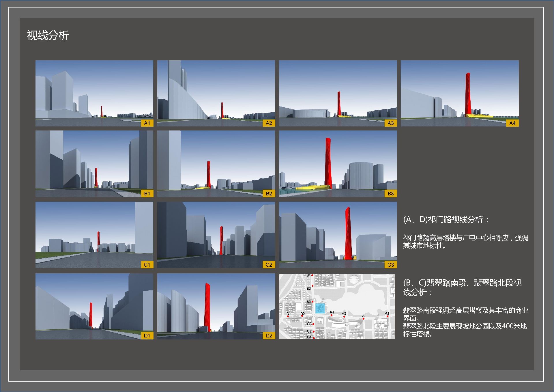Screen dimensions: 554x392
Task: Select the blue site square on map
Action: 320,308
